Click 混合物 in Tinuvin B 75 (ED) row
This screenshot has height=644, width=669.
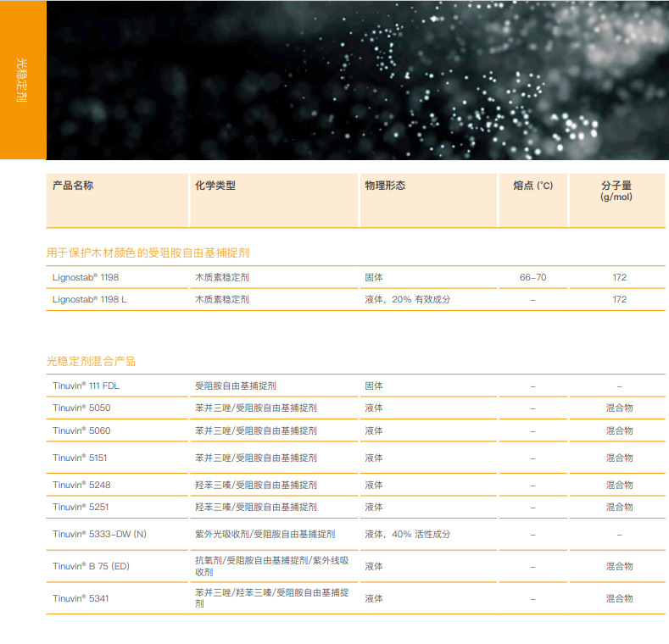coord(620,566)
